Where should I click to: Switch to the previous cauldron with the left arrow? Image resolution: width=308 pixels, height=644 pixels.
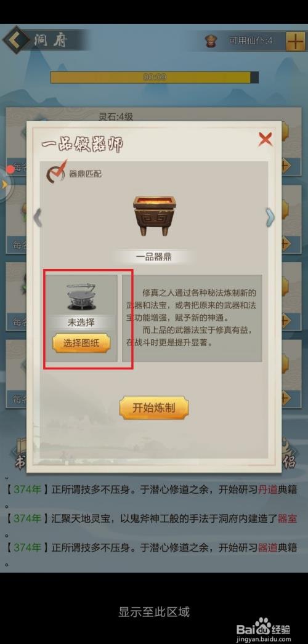[x=38, y=217]
